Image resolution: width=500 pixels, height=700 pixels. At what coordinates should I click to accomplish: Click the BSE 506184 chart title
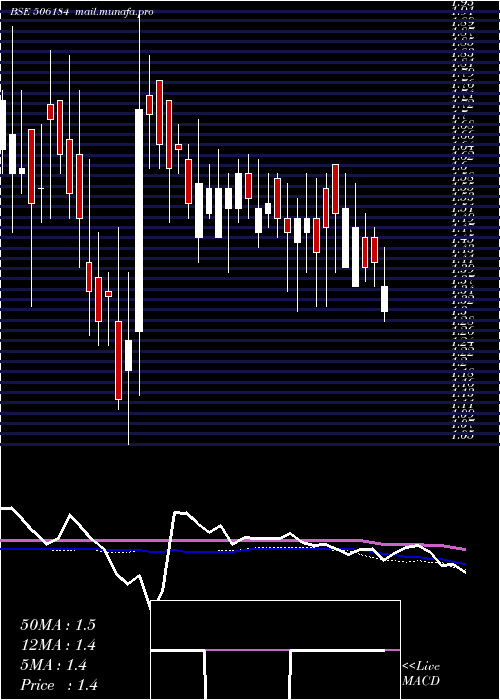click(x=39, y=12)
